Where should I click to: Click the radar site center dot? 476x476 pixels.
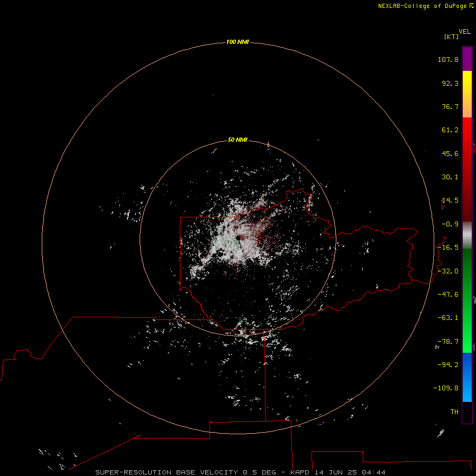[239, 237]
